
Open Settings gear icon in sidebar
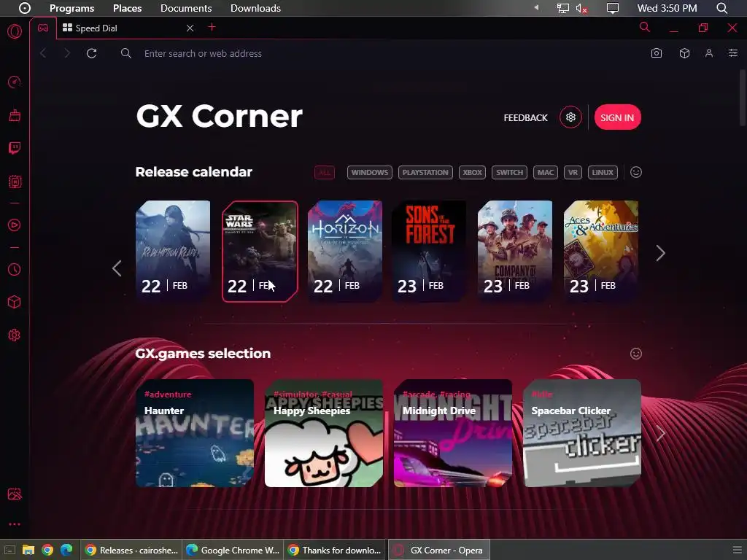point(15,335)
